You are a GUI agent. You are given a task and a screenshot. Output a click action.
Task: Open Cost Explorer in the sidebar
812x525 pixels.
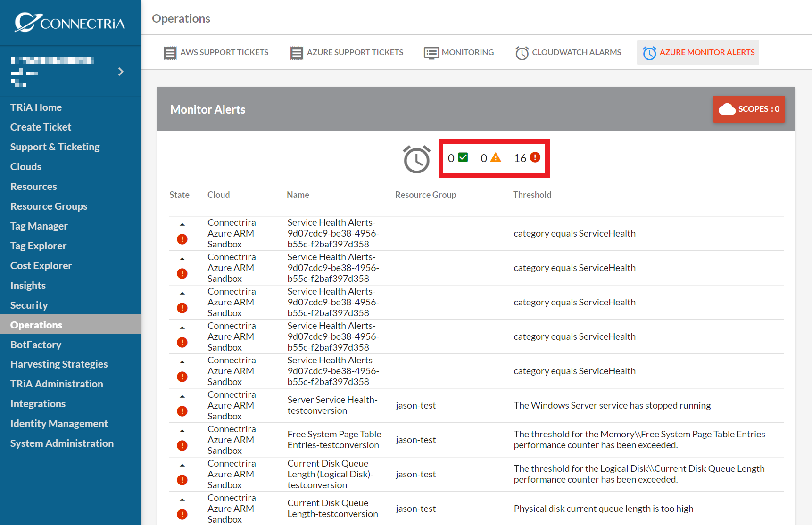(41, 265)
